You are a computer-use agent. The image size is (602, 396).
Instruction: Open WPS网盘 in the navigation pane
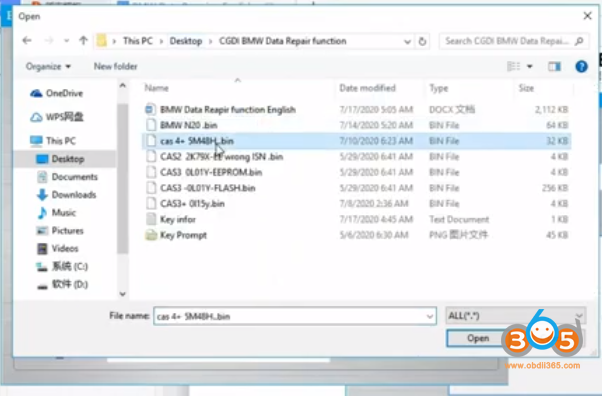56,116
